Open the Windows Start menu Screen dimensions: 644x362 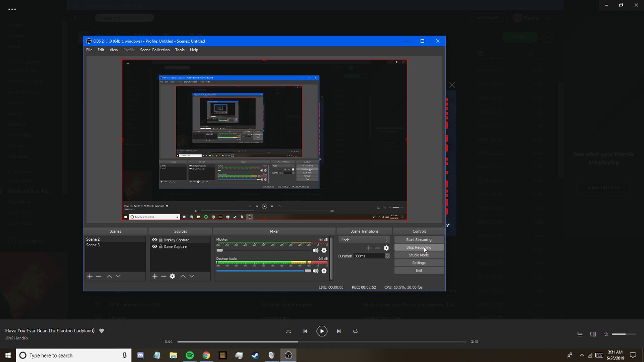coord(8,355)
